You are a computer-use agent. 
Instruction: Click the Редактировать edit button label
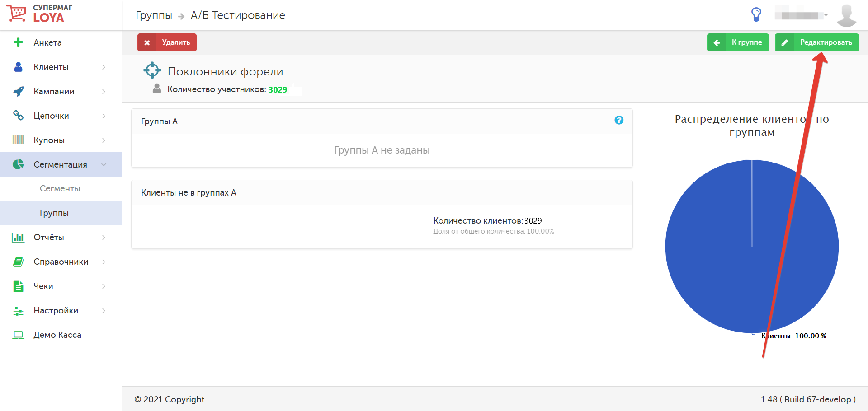pyautogui.click(x=826, y=42)
